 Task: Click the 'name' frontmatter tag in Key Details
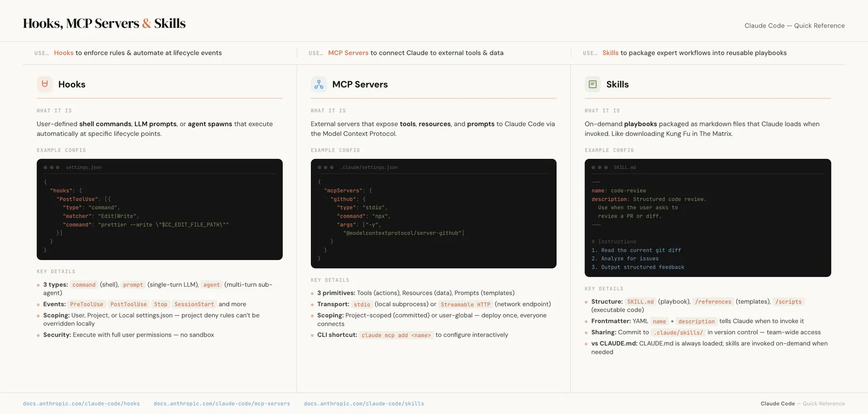tap(659, 321)
